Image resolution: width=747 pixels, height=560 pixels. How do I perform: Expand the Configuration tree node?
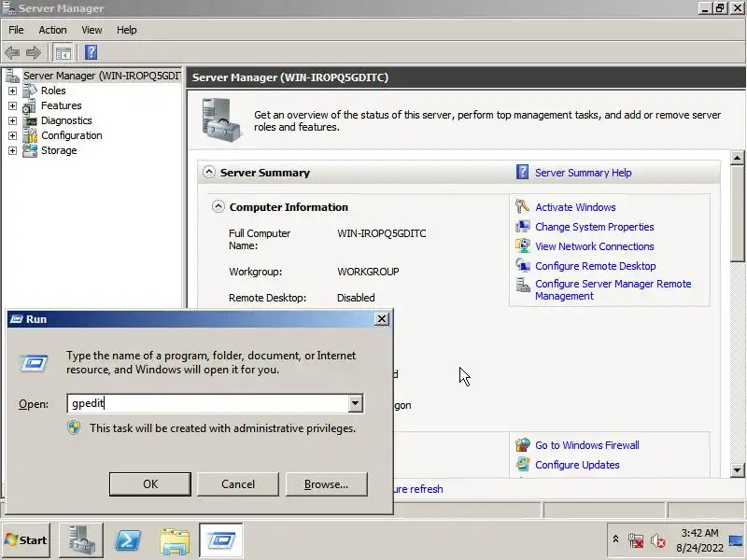click(x=12, y=135)
